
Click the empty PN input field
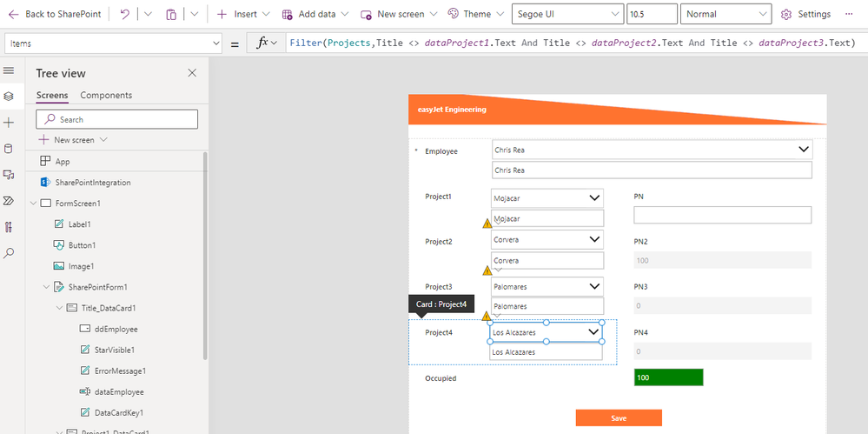click(722, 215)
